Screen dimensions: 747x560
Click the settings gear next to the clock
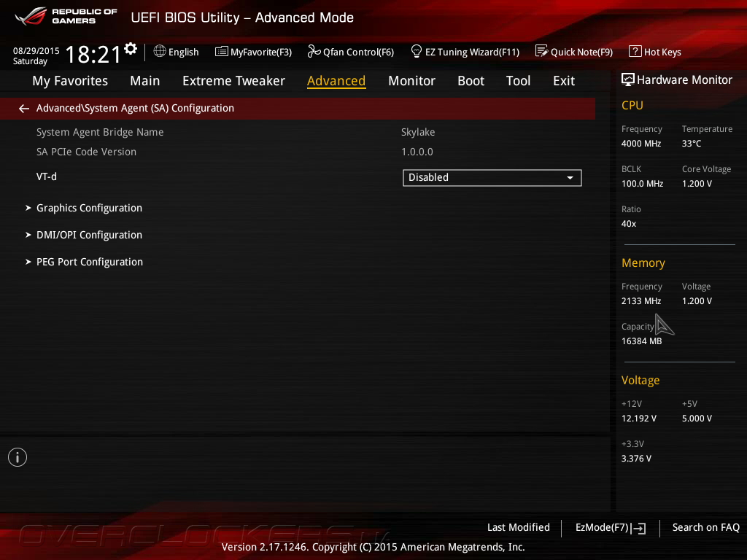pyautogui.click(x=131, y=49)
